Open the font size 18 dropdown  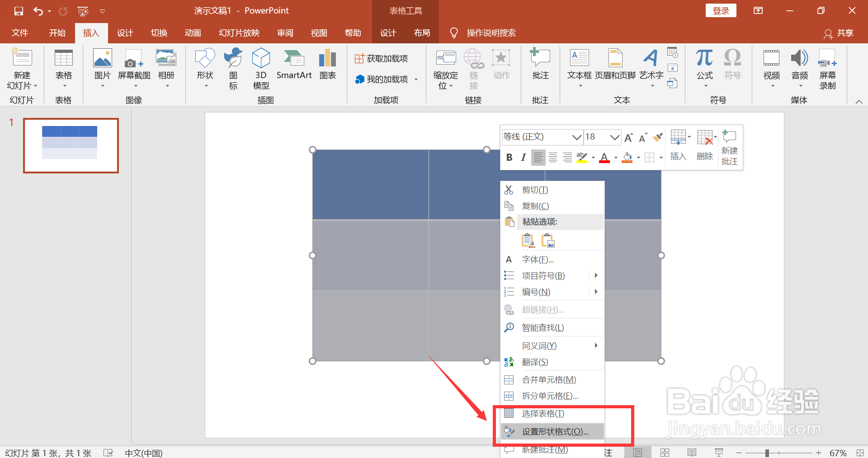pyautogui.click(x=614, y=137)
